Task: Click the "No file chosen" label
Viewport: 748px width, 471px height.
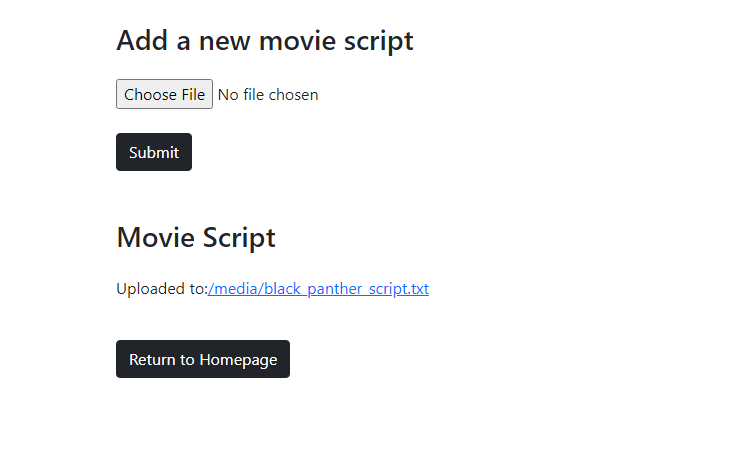Action: click(268, 95)
